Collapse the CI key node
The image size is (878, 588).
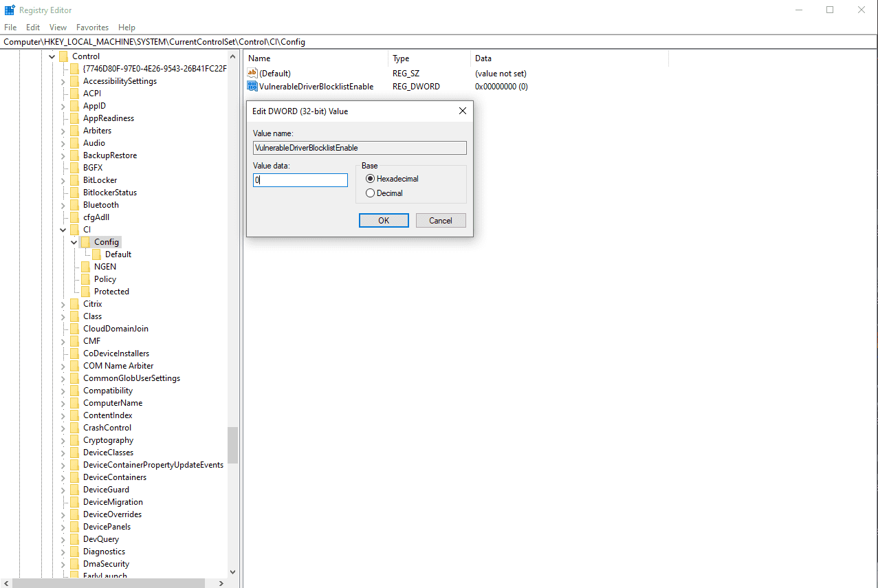(x=63, y=230)
